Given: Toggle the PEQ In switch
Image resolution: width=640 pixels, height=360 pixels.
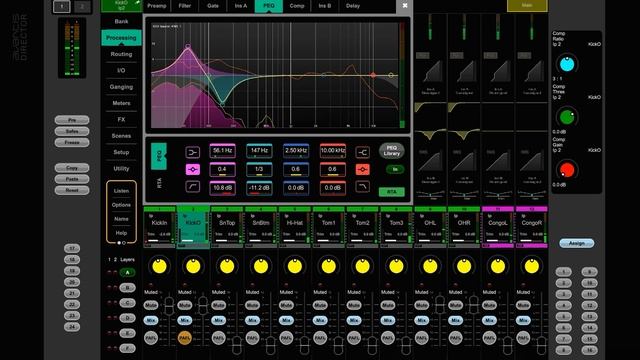Looking at the screenshot, I should coord(395,169).
